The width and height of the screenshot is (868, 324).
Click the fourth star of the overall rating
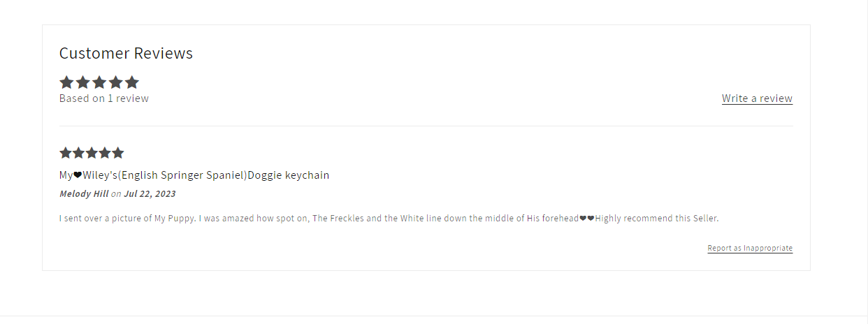point(116,82)
